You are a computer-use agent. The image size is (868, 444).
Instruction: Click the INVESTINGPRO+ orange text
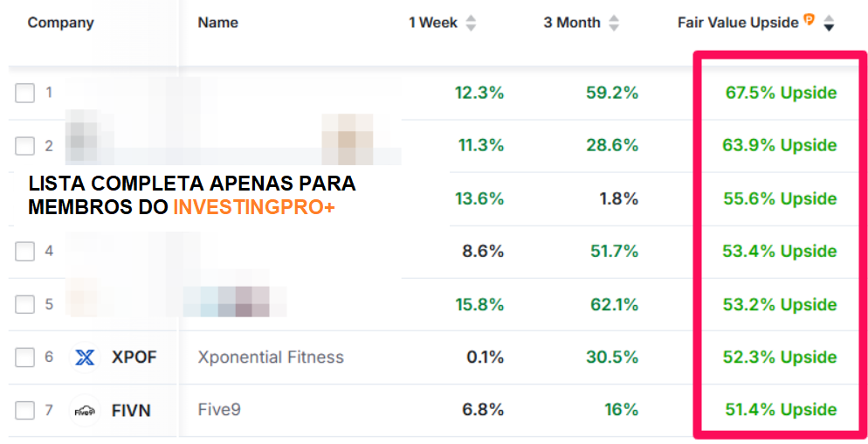point(254,207)
